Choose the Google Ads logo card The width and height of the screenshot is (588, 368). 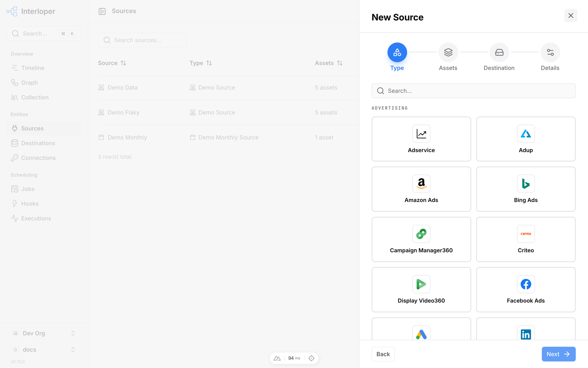[x=421, y=329]
